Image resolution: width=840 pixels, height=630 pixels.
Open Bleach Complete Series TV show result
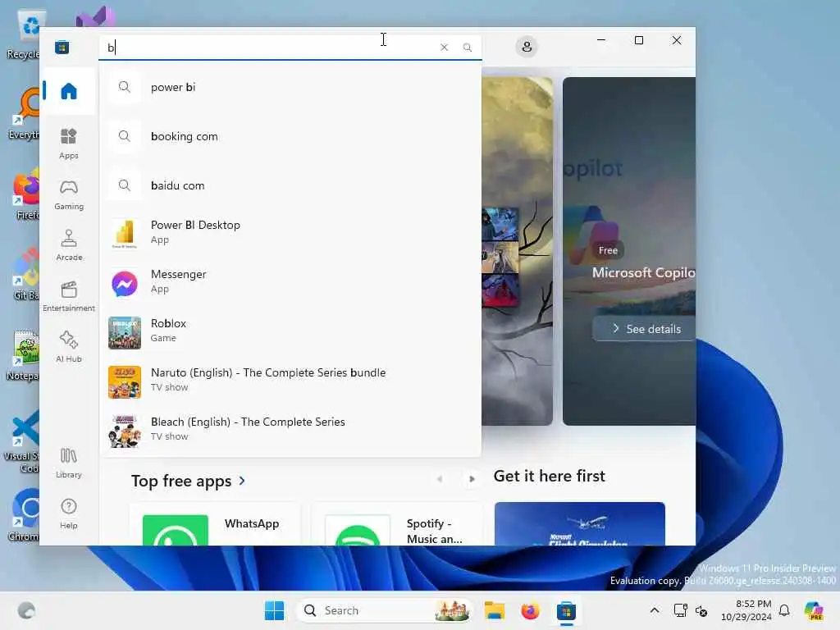pyautogui.click(x=290, y=430)
